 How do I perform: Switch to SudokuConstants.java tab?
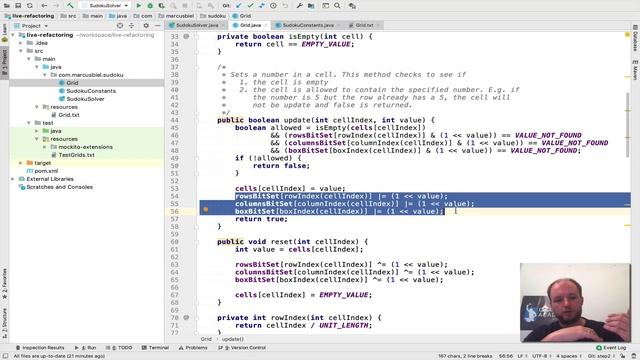click(308, 25)
